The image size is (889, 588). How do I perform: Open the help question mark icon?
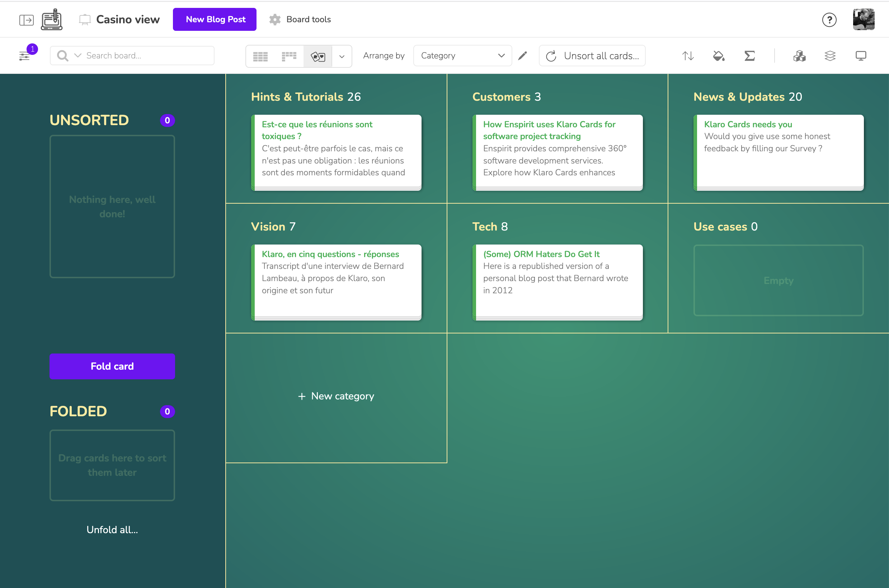(829, 20)
